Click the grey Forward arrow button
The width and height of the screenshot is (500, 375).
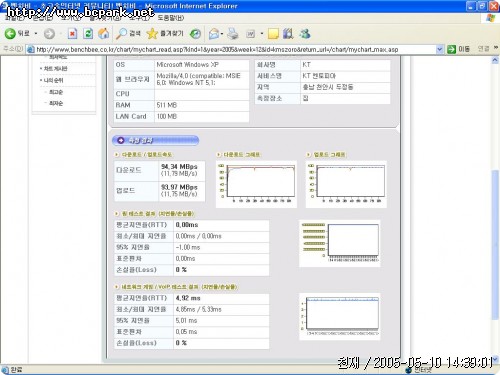(x=49, y=34)
